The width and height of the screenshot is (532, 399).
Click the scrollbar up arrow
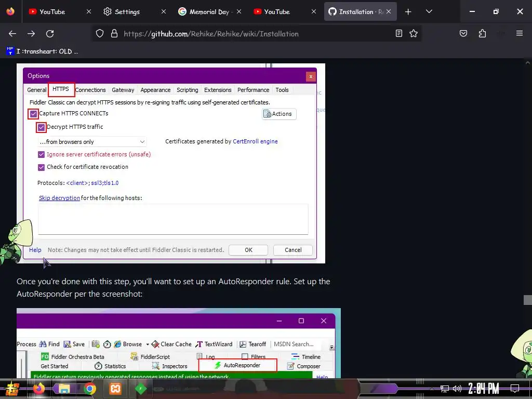point(528,63)
